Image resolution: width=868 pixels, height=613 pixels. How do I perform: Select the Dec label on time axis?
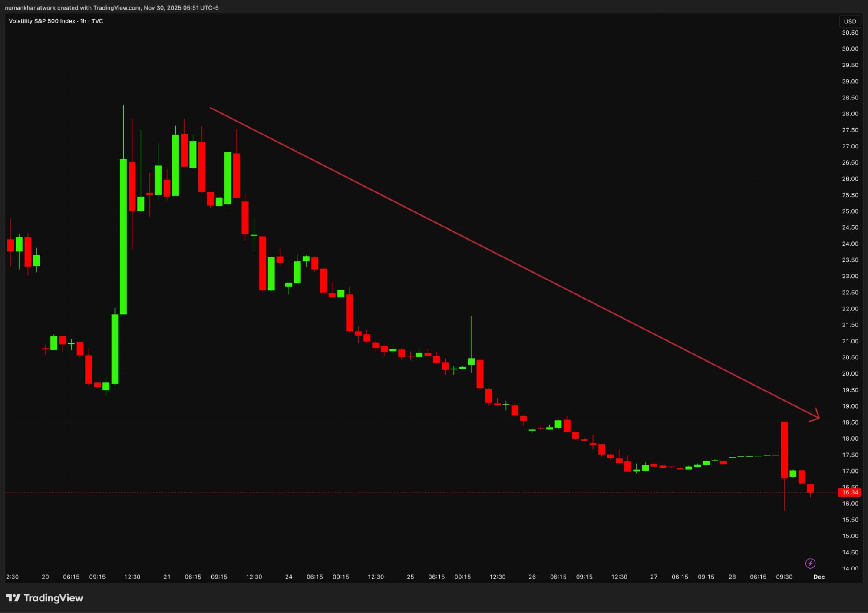click(x=818, y=577)
